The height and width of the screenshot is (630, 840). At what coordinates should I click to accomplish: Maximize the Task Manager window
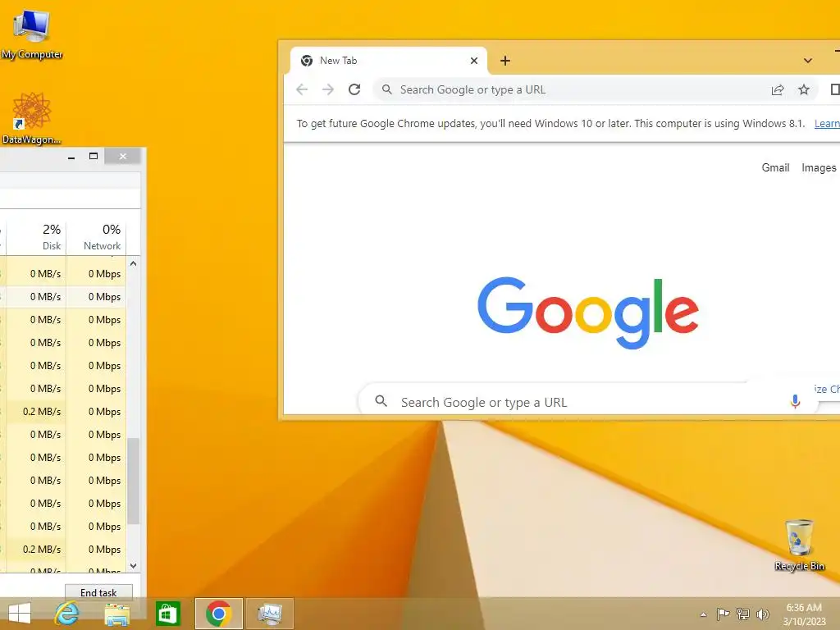pyautogui.click(x=94, y=157)
